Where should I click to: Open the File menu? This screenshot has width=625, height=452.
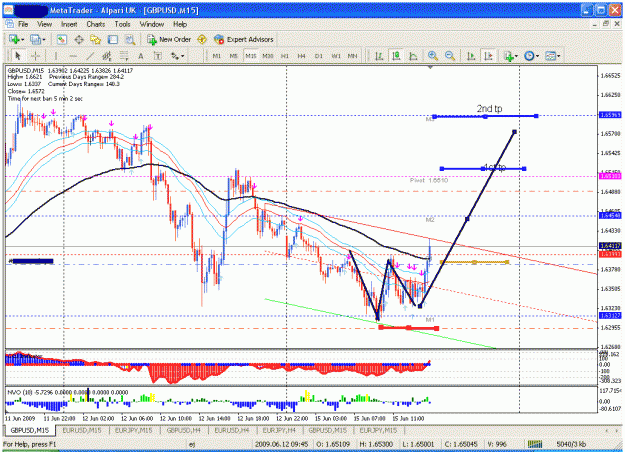coord(23,24)
